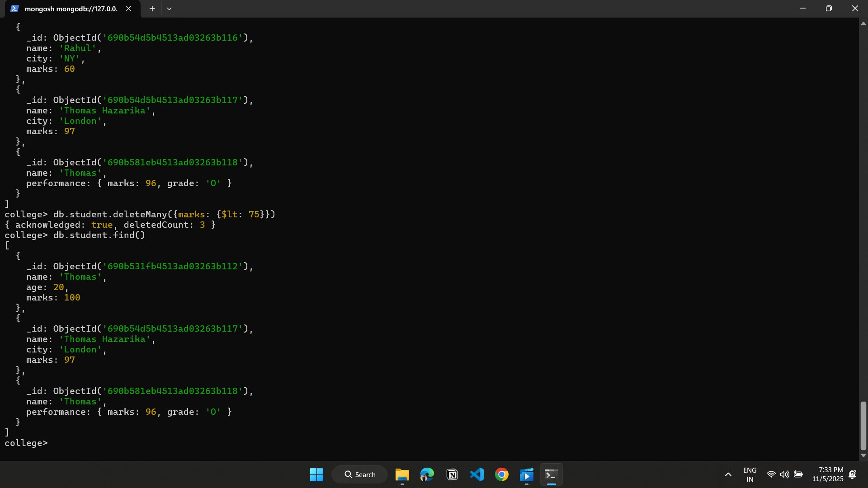Viewport: 868px width, 488px height.
Task: Show hidden system tray icons
Action: [728, 474]
